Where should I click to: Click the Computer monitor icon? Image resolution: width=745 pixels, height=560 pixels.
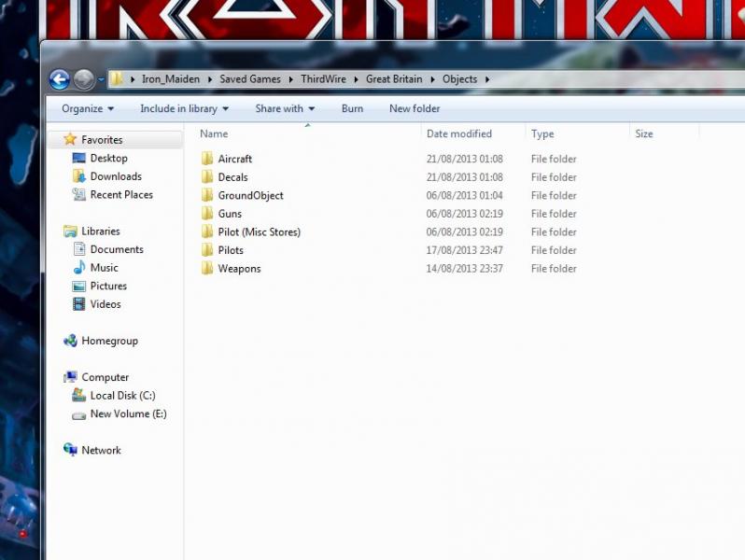pyautogui.click(x=70, y=377)
